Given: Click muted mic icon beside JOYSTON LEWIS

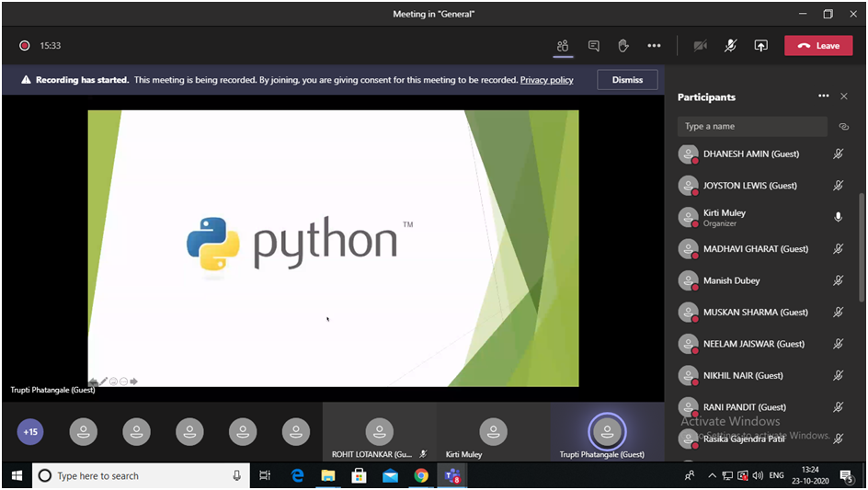Looking at the screenshot, I should point(838,186).
